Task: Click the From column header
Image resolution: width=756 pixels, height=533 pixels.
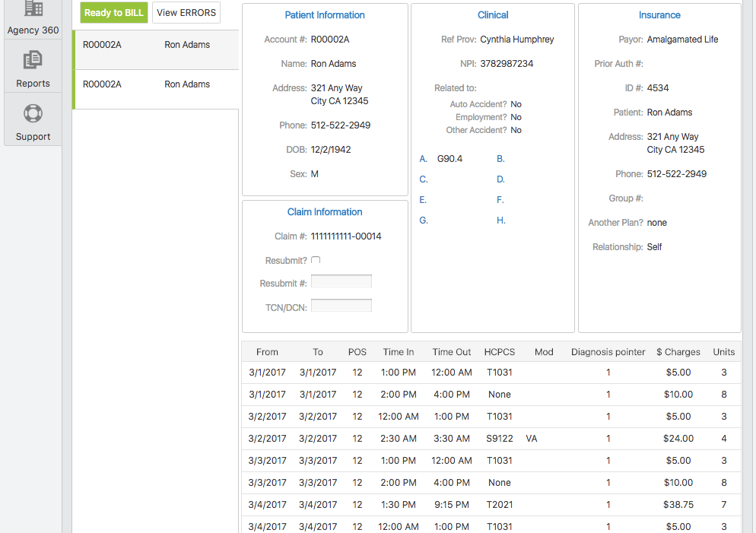Action: coord(267,352)
